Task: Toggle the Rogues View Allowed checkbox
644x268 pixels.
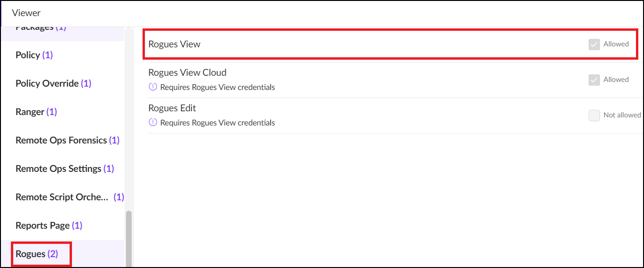Action: (594, 45)
